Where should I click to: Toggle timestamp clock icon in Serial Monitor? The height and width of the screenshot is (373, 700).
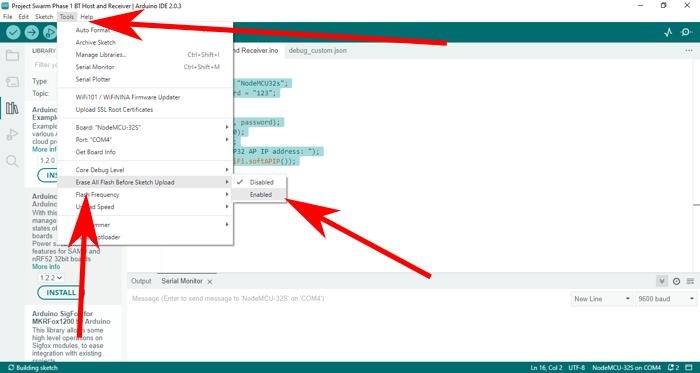click(x=676, y=281)
